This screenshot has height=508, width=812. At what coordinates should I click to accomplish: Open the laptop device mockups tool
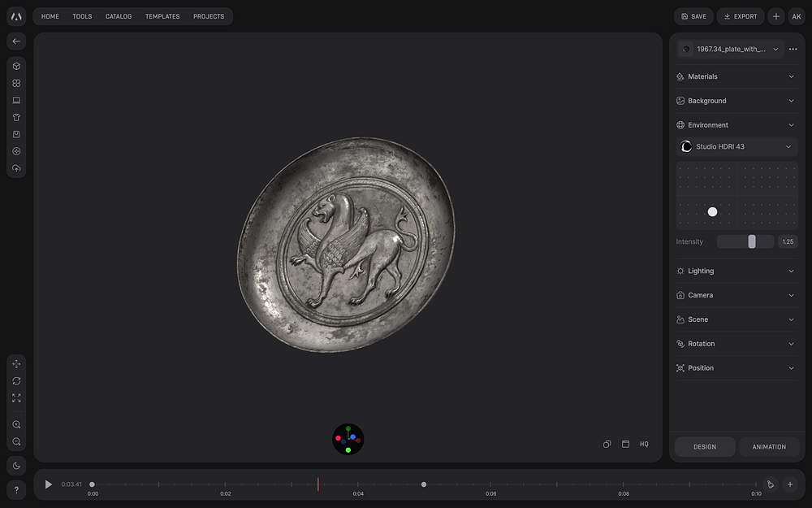(16, 100)
